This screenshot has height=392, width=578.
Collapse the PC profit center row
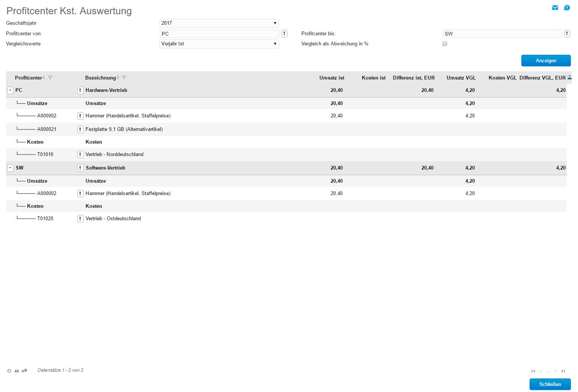pos(11,90)
